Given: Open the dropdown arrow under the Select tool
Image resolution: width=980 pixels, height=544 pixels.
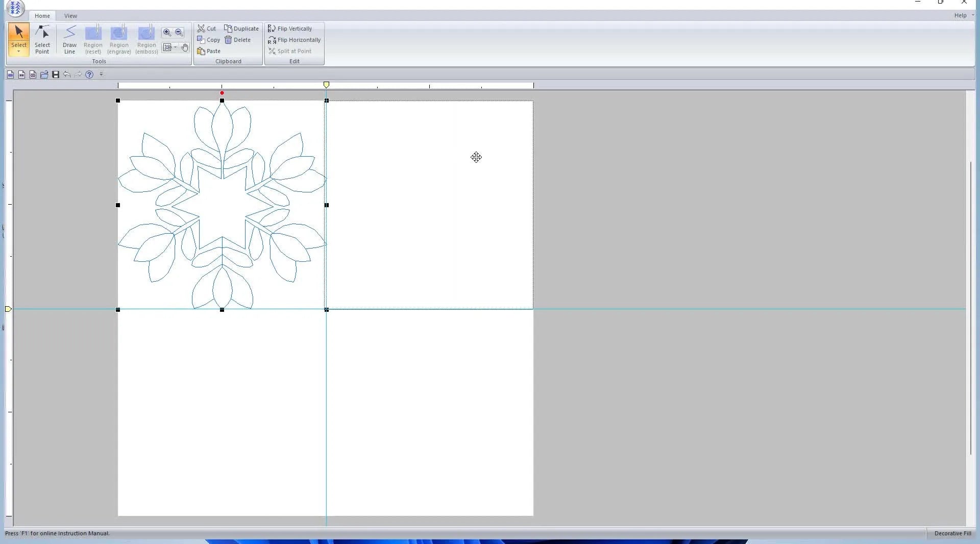Looking at the screenshot, I should [19, 52].
